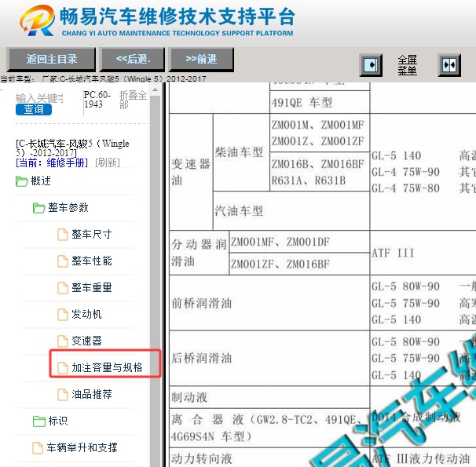Go forward with the >>前进 button

201,59
